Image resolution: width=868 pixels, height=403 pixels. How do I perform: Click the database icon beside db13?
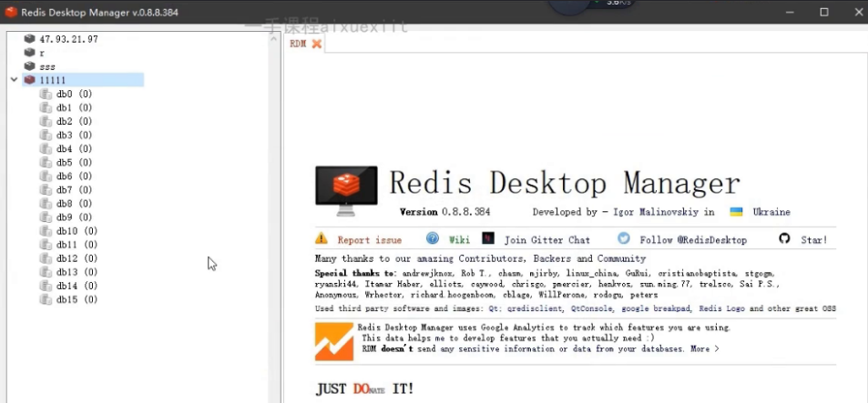click(46, 272)
